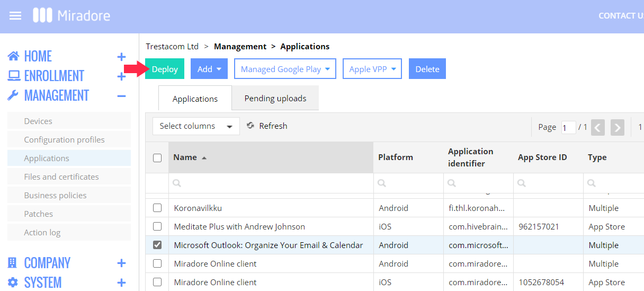Check the Meditate Plus row checkbox
The image size is (644, 291).
pyautogui.click(x=157, y=226)
